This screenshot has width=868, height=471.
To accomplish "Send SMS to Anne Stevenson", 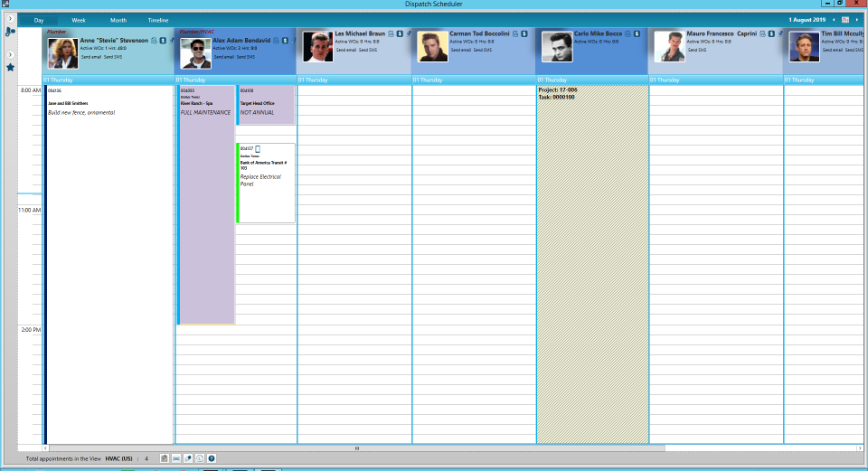I will [113, 57].
